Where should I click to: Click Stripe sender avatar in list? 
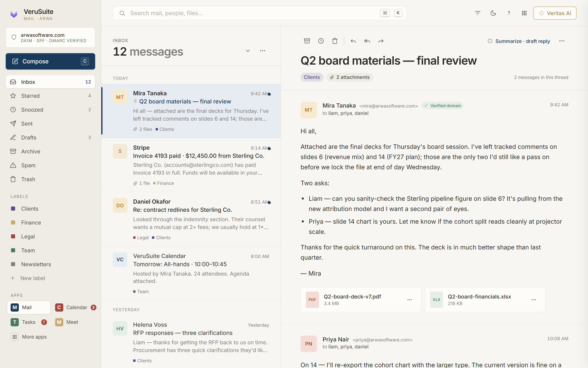(120, 151)
